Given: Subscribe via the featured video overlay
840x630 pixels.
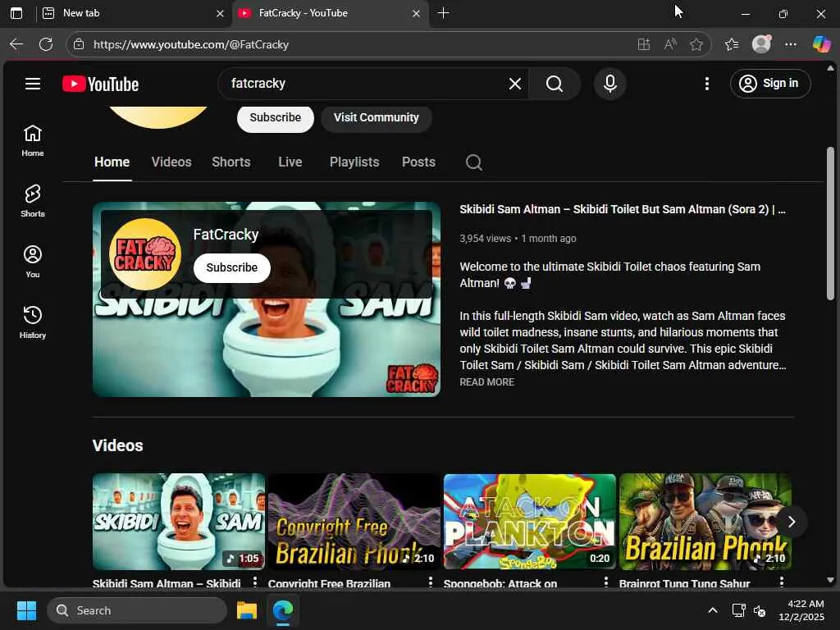Looking at the screenshot, I should coord(232,268).
